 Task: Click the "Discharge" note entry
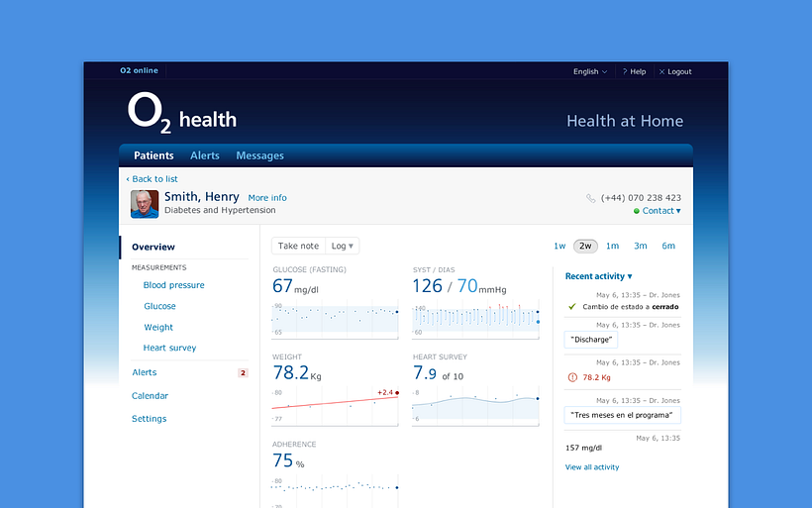point(591,340)
